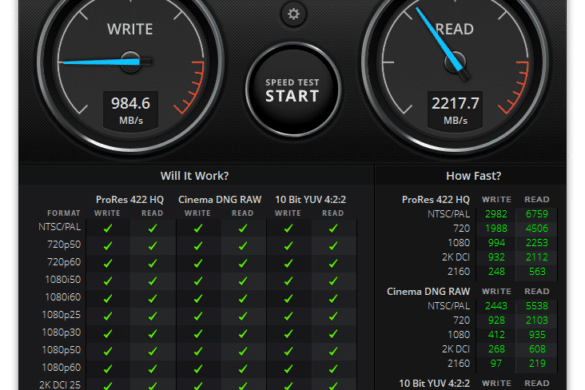Click 10 Bit YUV write checkmark for 1080i60
585x390 pixels.
pos(288,298)
